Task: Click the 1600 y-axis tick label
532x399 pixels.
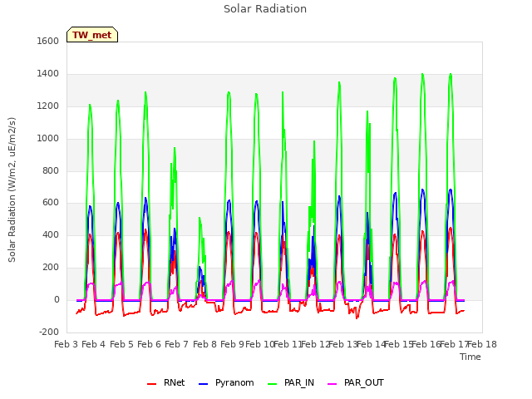Action: point(48,41)
